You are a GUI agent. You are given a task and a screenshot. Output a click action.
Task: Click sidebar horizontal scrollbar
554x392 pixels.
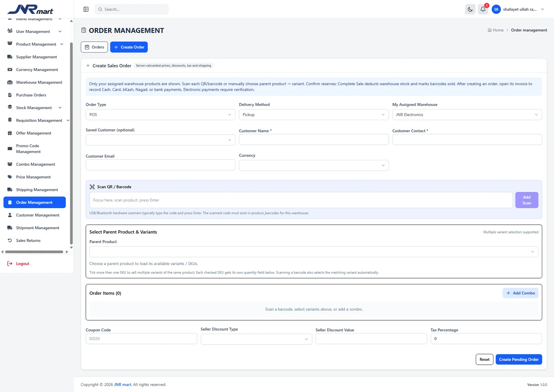pyautogui.click(x=34, y=252)
